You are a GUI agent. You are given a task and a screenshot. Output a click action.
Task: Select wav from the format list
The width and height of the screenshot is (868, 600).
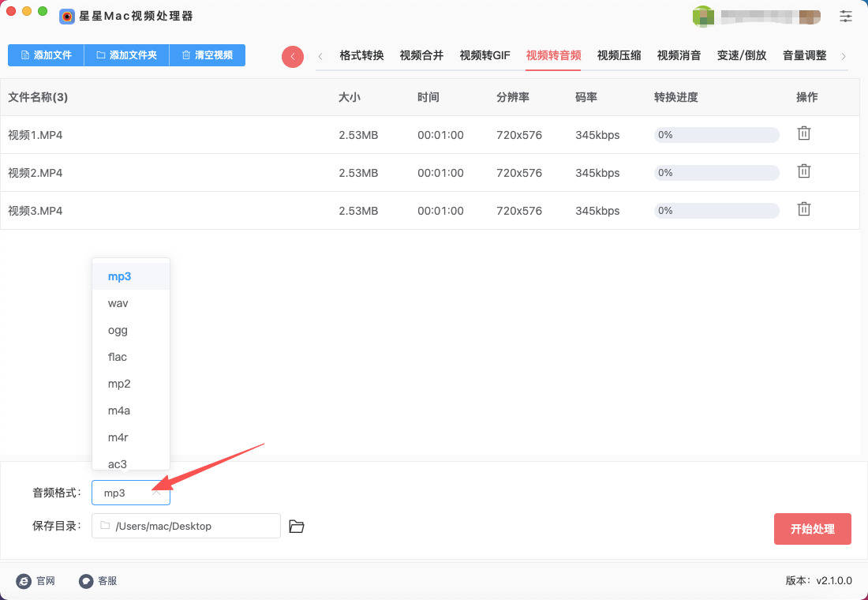(118, 303)
